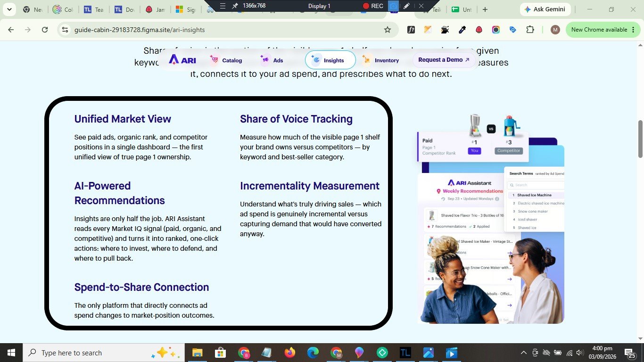This screenshot has width=644, height=362.
Task: Open the site information icon in the address bar
Action: tap(65, 30)
